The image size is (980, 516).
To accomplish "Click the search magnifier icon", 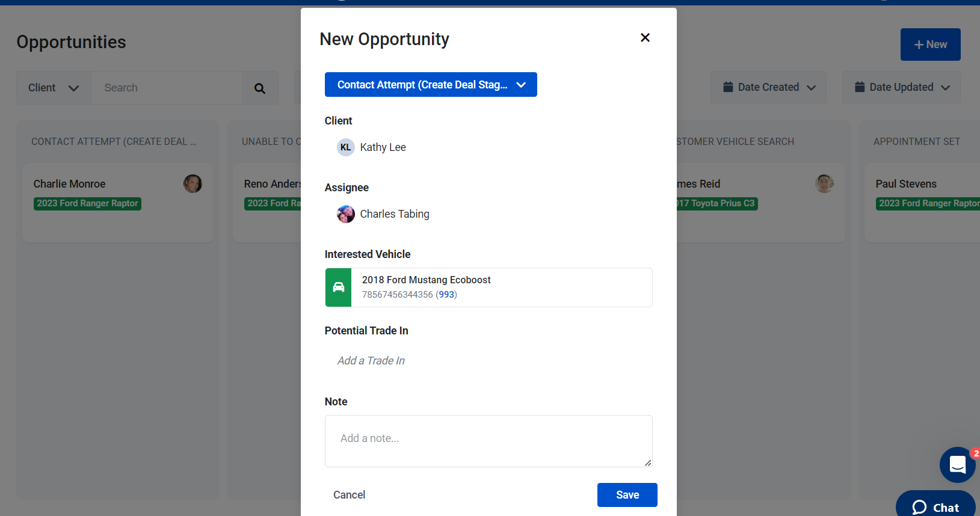I will [260, 88].
